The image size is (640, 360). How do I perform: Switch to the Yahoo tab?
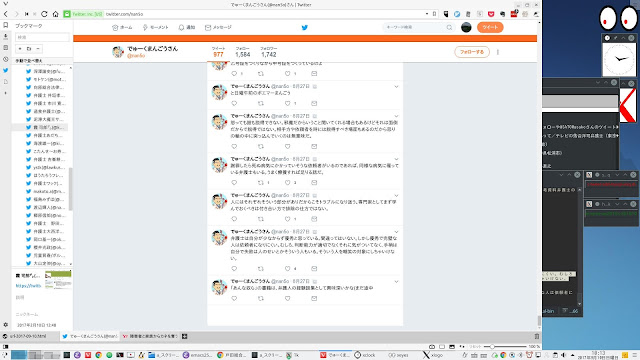point(150,336)
